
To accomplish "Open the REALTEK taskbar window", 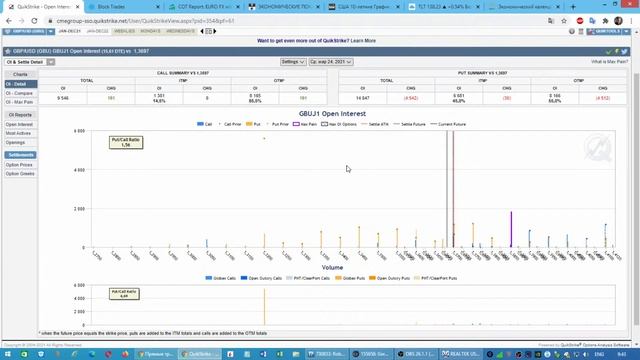I will [460, 354].
